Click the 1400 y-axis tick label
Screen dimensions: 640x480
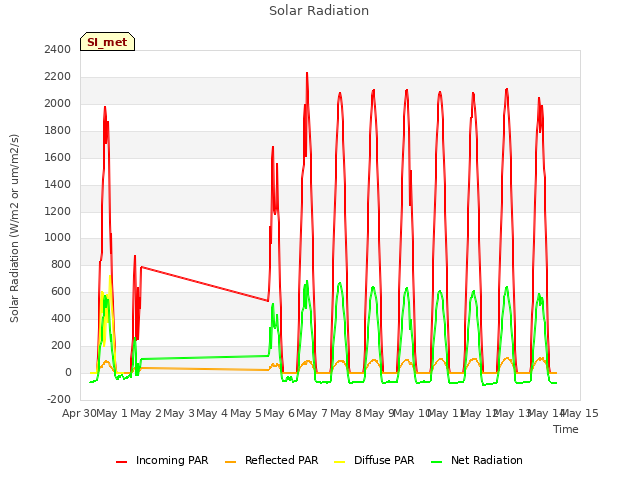point(58,184)
